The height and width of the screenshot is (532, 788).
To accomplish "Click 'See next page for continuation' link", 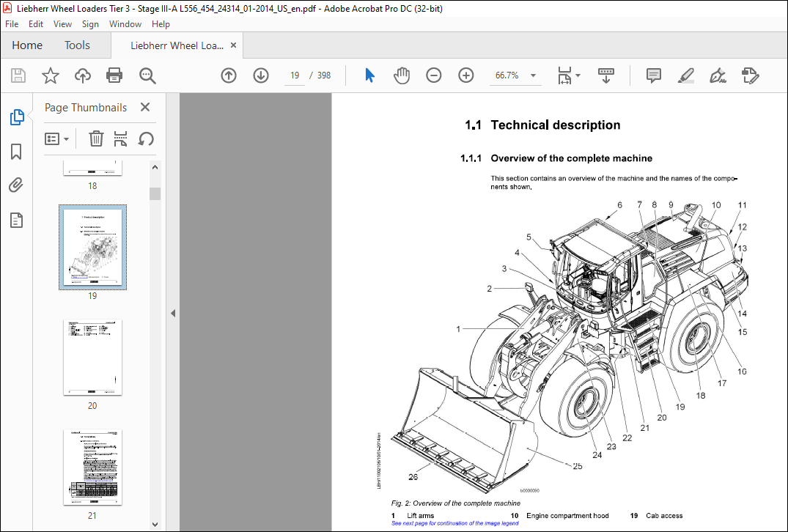I will [x=454, y=523].
